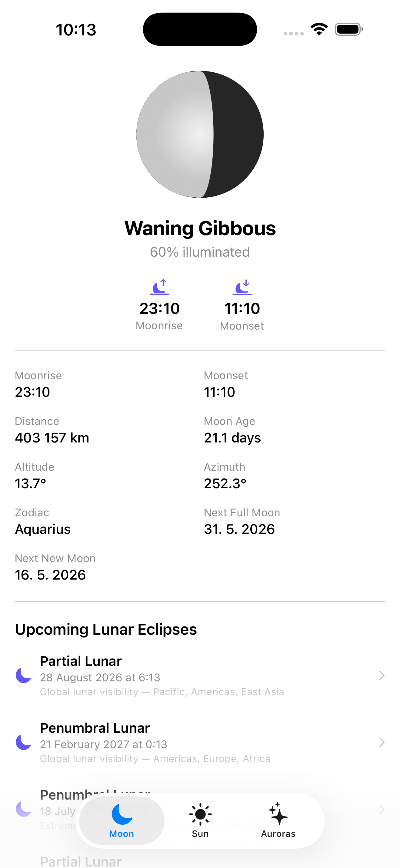This screenshot has width=400, height=868.
Task: Tap the moonset icon above 11:10
Action: click(x=242, y=287)
